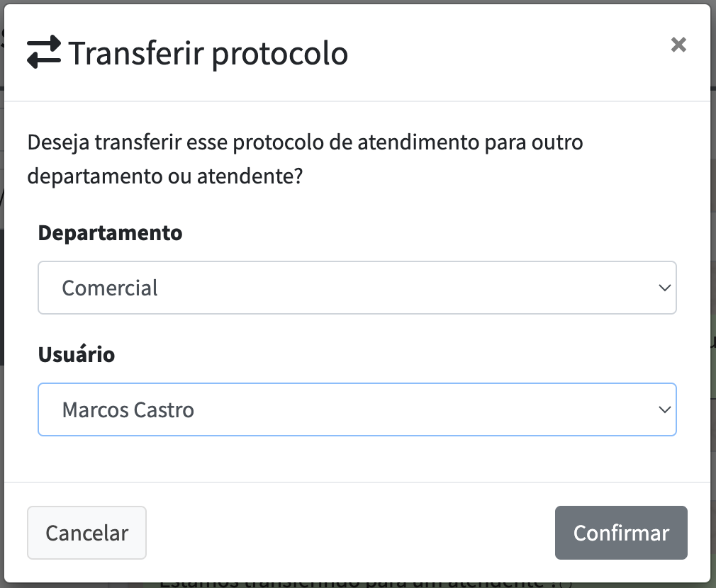Click the chevron on the Usuário selector
Viewport: 716px width, 588px height.
(665, 409)
